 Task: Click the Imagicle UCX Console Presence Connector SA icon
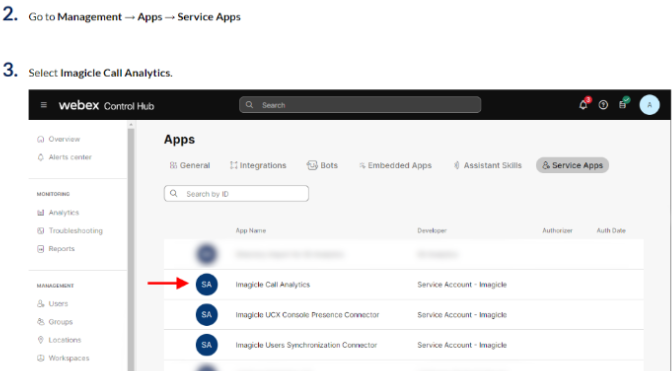(207, 315)
